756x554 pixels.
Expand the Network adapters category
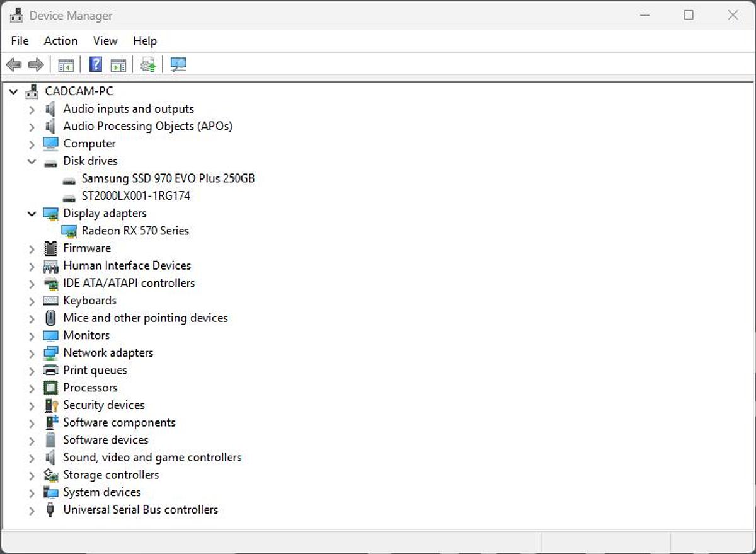point(32,352)
